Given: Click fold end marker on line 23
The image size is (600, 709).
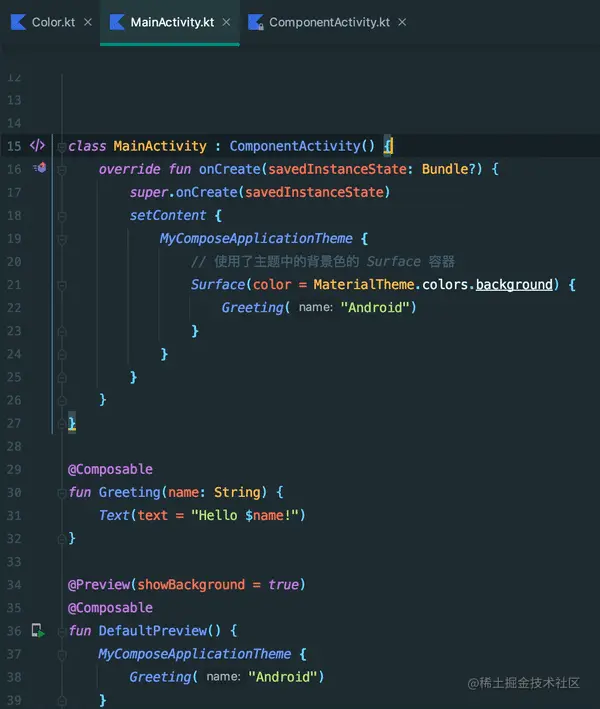Looking at the screenshot, I should tap(62, 331).
